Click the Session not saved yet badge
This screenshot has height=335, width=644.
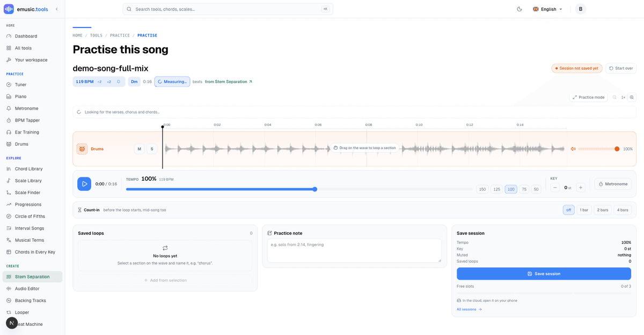pos(576,68)
